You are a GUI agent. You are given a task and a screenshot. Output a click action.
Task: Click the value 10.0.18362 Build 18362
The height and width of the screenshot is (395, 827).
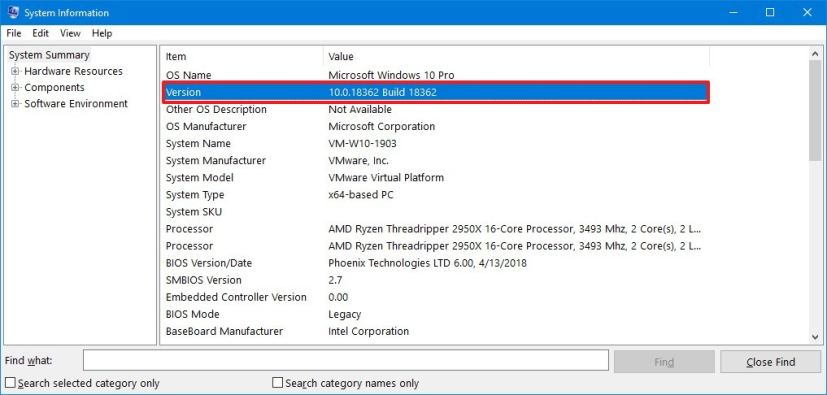pos(382,92)
